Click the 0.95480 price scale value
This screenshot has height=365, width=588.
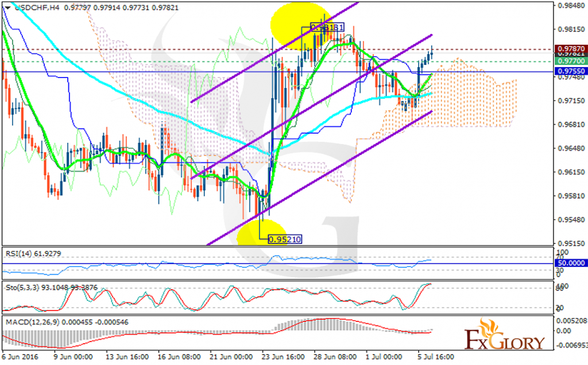point(571,219)
